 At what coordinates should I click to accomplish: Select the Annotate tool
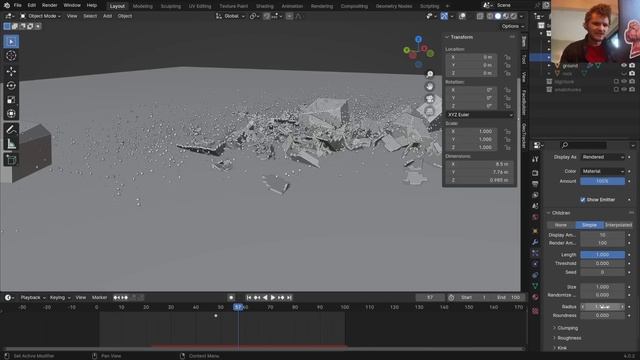tap(11, 130)
